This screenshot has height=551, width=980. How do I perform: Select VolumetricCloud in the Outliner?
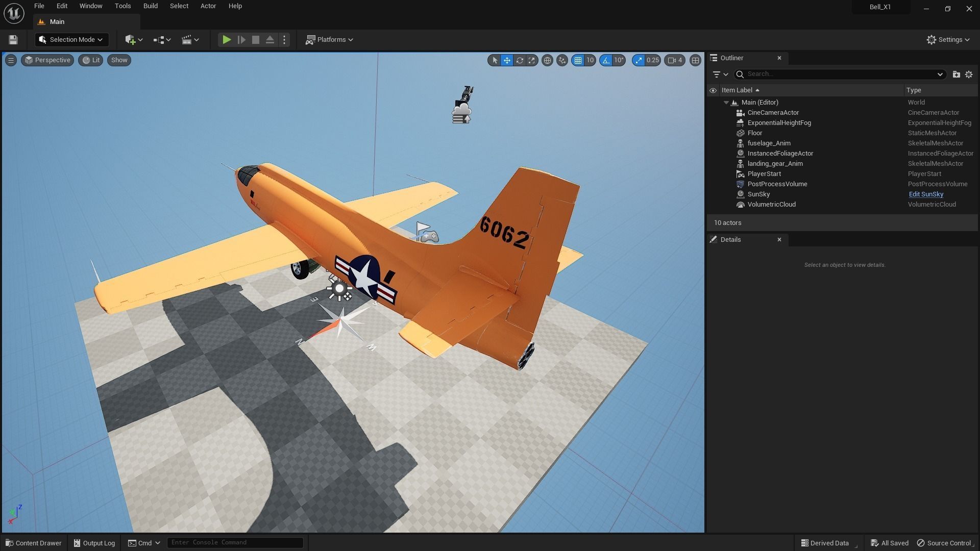[842, 205]
